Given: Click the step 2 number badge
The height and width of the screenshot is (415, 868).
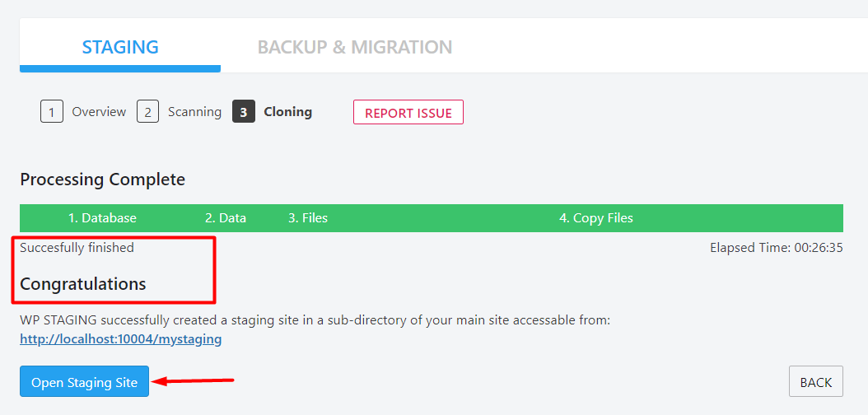Looking at the screenshot, I should point(147,112).
